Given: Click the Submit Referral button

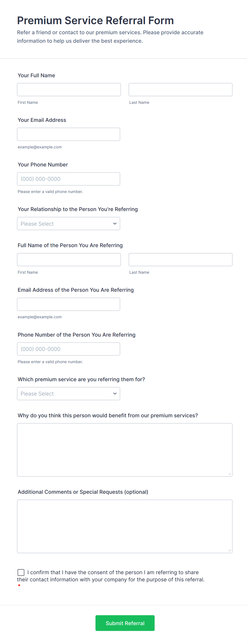Looking at the screenshot, I should point(125,623).
